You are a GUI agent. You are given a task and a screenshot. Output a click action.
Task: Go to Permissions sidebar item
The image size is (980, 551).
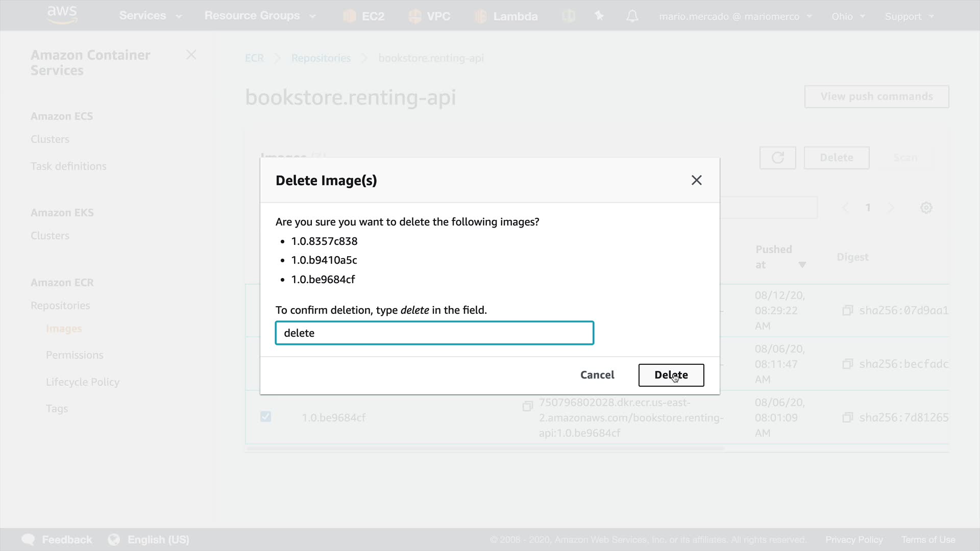click(75, 355)
